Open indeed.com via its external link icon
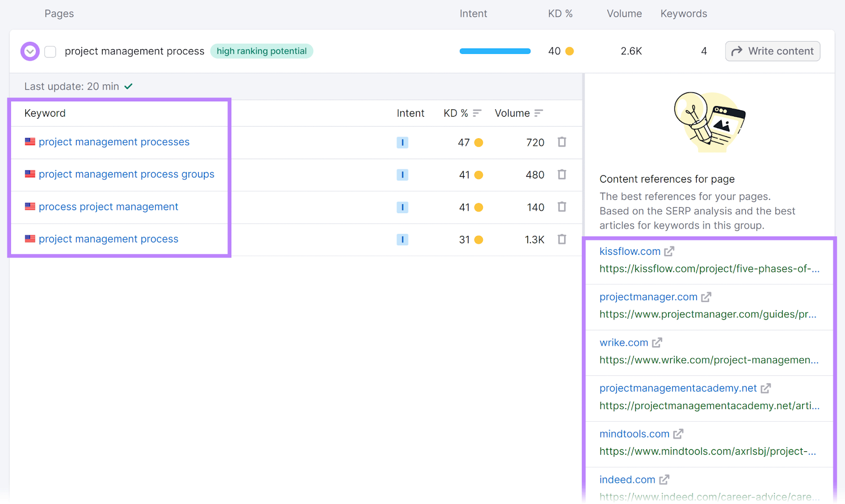 click(663, 479)
